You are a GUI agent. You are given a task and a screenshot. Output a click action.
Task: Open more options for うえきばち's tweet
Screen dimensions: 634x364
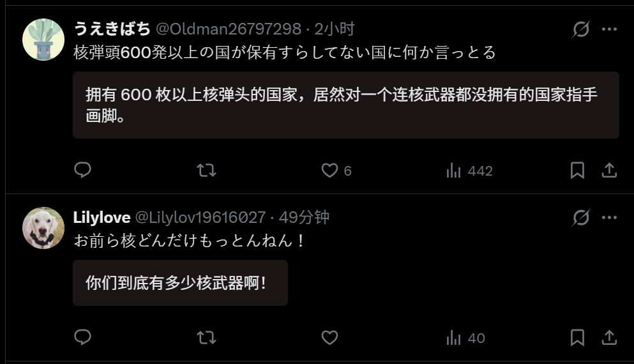coord(609,29)
